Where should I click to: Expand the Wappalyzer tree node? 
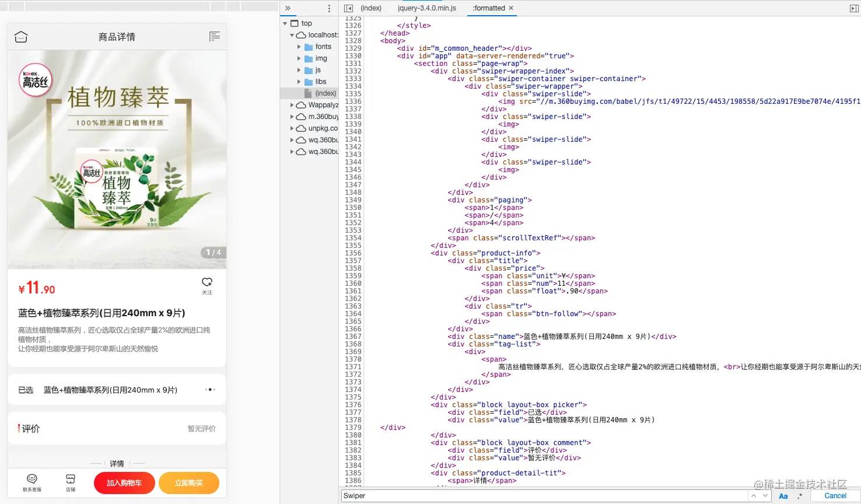coord(292,105)
